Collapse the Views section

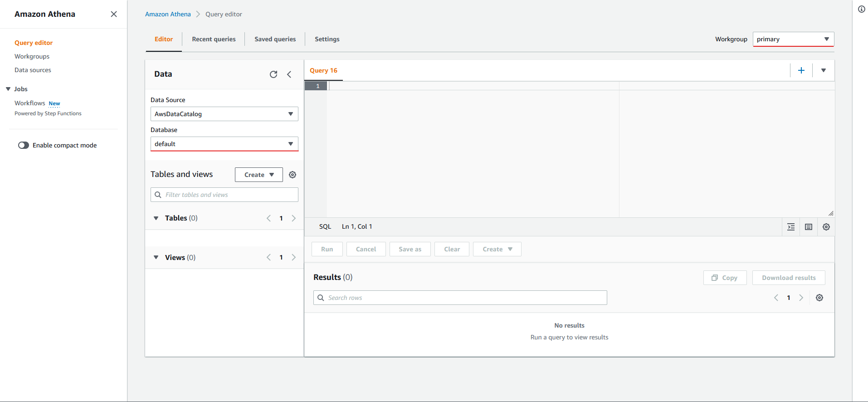(x=156, y=257)
